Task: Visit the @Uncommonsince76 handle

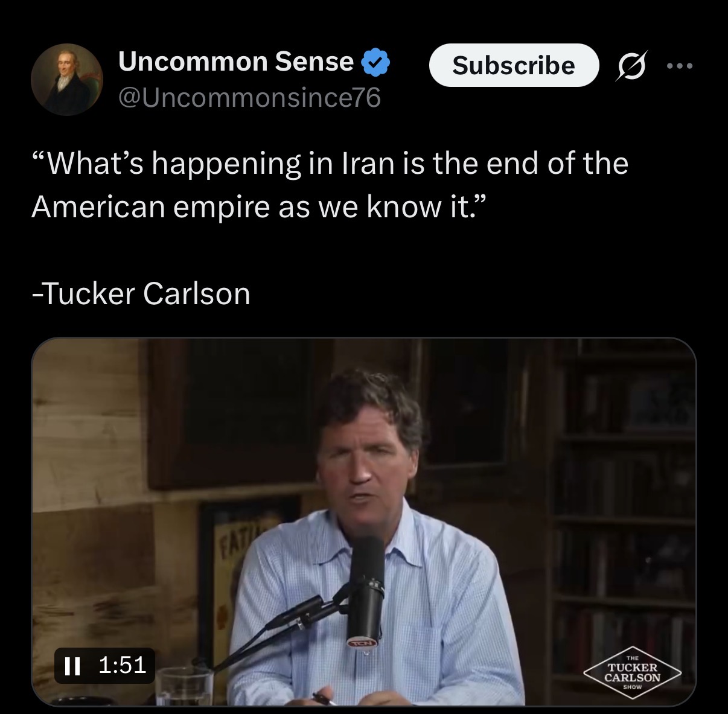Action: pyautogui.click(x=250, y=98)
